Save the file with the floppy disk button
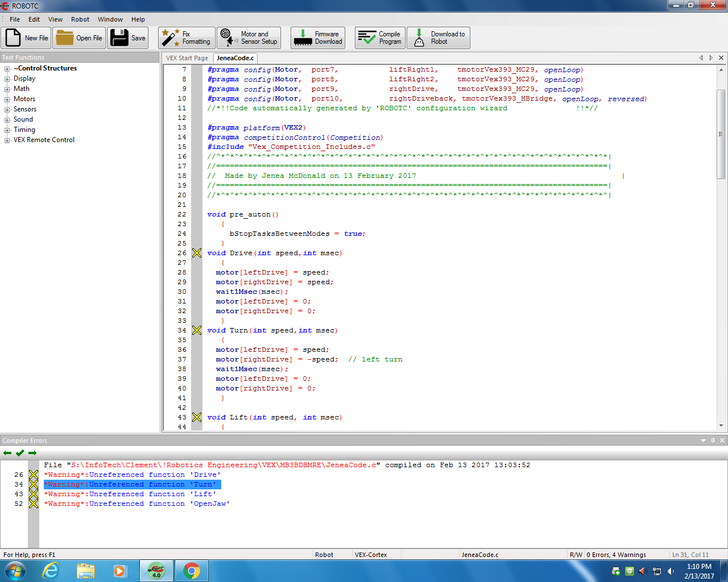The height and width of the screenshot is (582, 728). 128,38
